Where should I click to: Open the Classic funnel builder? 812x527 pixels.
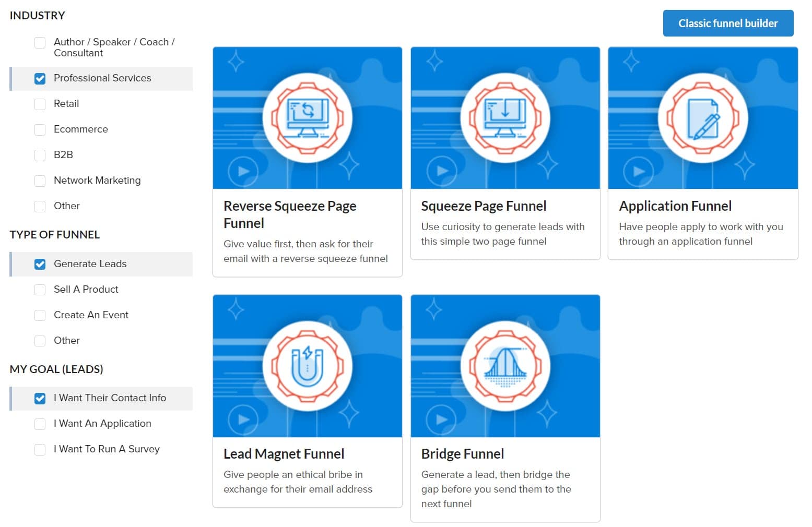point(728,23)
